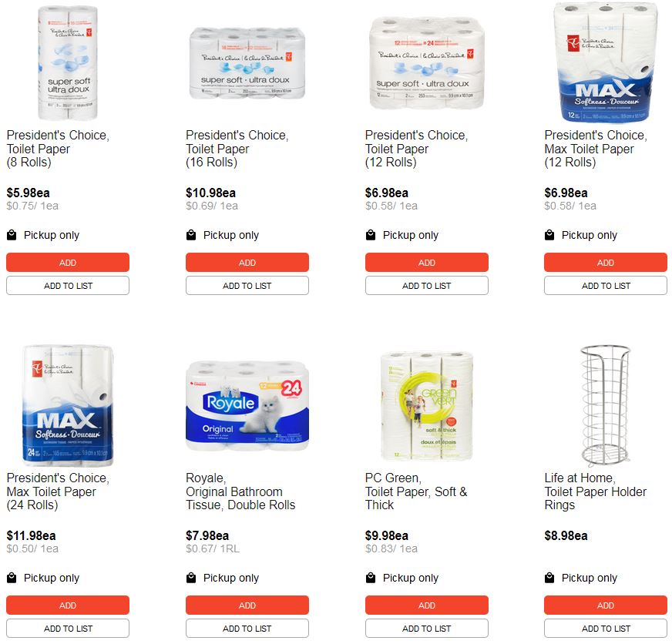Add 12 Rolls President's Choice to list
The image size is (672, 644).
coord(427,285)
